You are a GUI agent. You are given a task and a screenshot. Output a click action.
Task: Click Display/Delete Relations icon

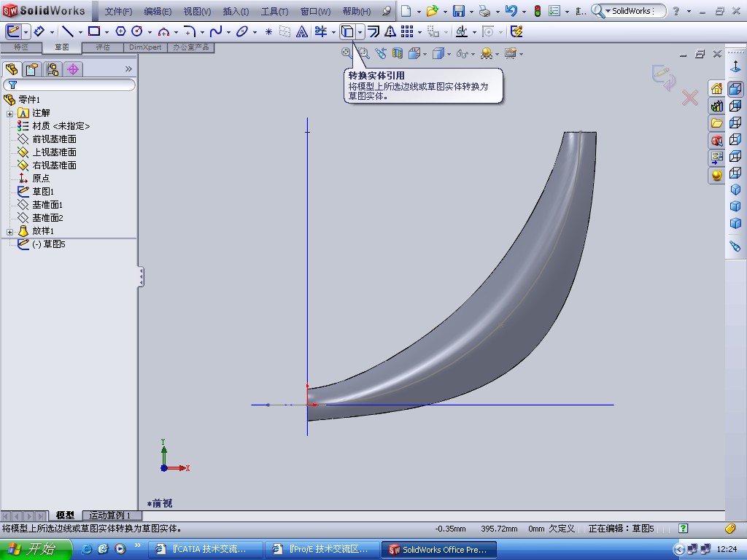pyautogui.click(x=461, y=32)
